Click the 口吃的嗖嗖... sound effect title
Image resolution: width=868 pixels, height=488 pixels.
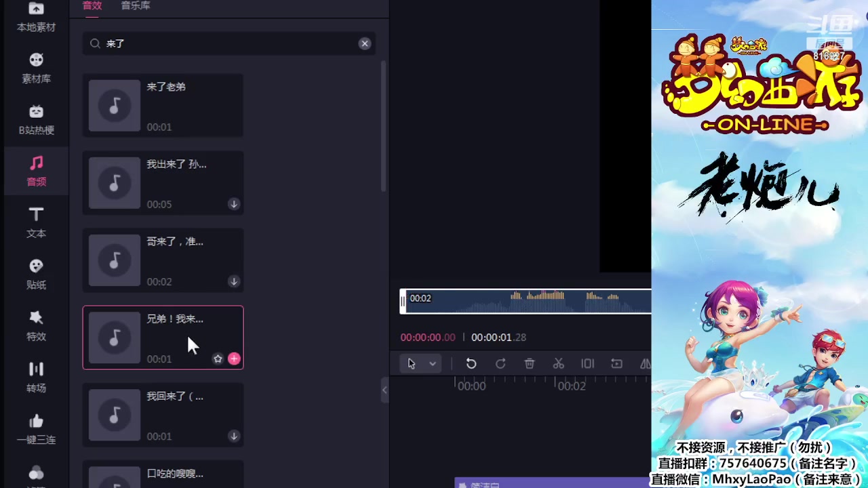tap(175, 474)
